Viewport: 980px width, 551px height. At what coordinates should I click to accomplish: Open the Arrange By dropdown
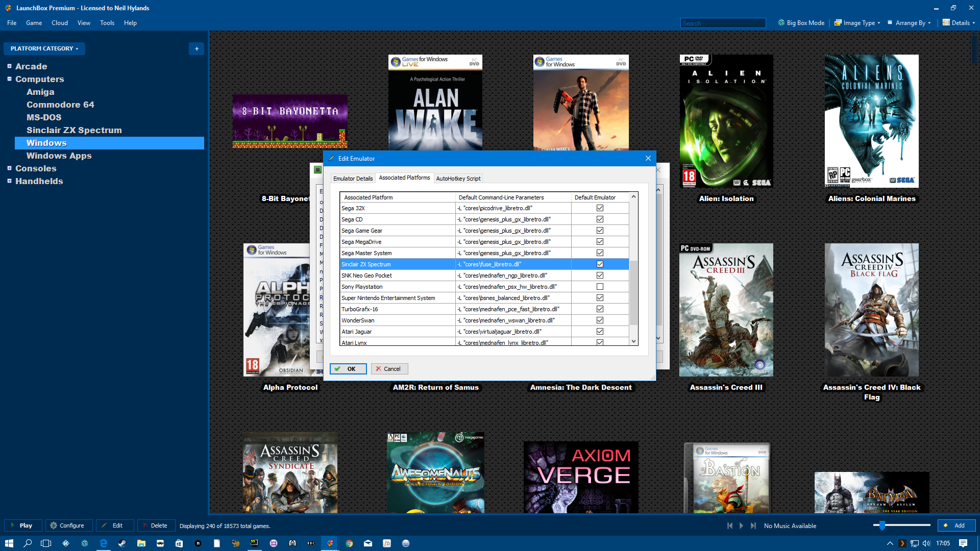click(x=909, y=23)
